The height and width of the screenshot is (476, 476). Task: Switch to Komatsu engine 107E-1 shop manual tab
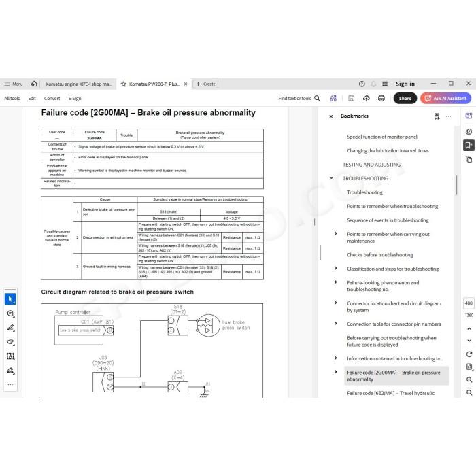coord(78,84)
